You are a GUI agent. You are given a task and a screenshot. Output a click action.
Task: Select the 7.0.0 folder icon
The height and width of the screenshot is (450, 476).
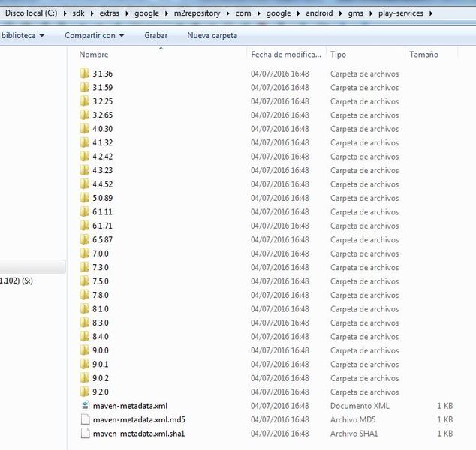coord(85,253)
